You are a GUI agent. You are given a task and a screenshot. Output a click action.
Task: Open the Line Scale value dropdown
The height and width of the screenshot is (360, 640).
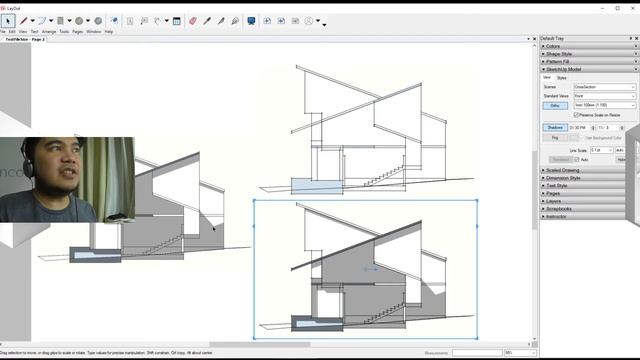click(x=601, y=150)
